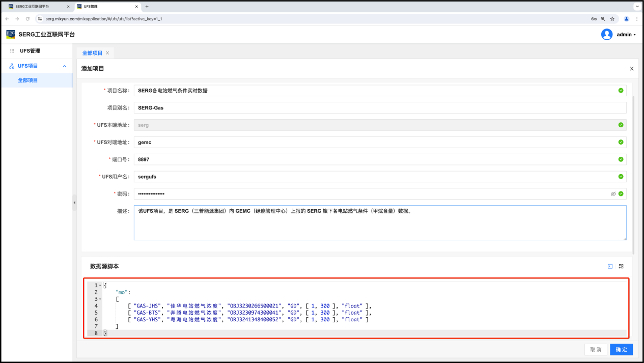Toggle password visibility eye icon

[x=613, y=194]
